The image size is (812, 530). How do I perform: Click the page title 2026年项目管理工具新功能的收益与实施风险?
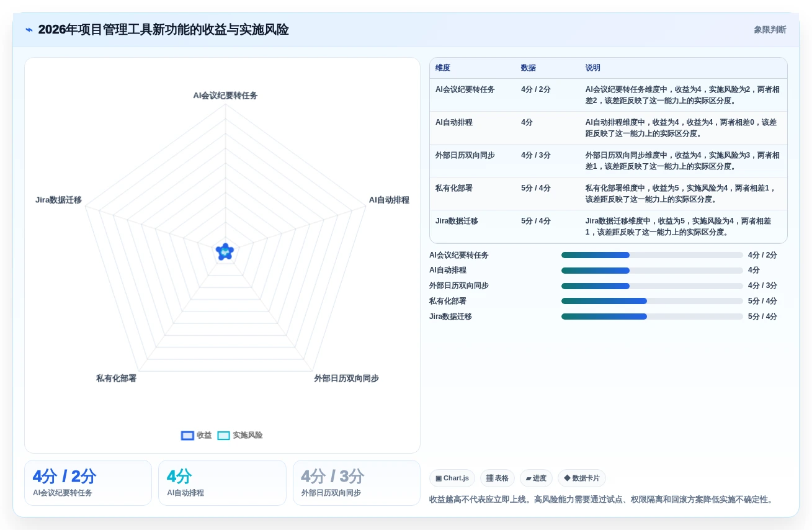tap(163, 30)
